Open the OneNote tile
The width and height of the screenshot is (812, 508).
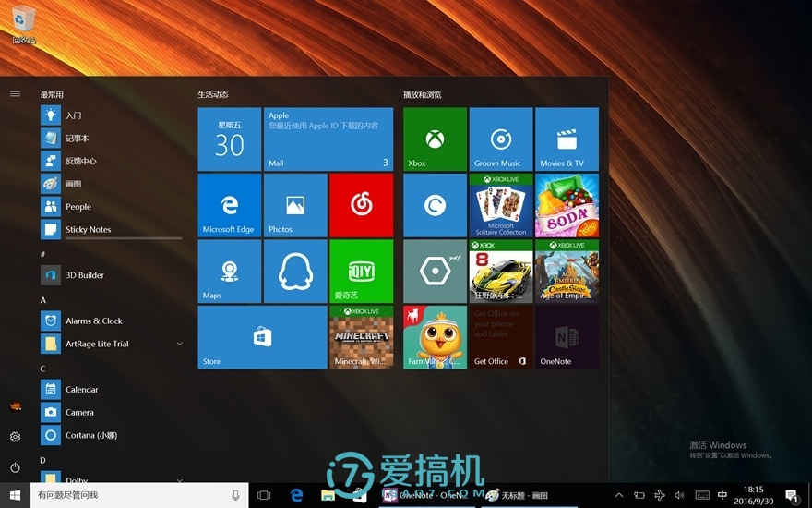[x=567, y=338]
